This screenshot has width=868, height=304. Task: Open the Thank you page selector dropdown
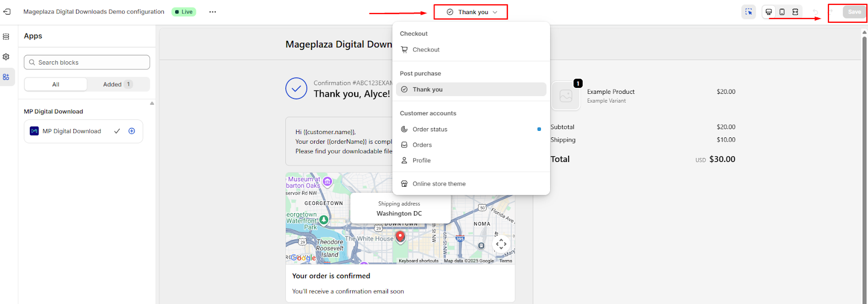pyautogui.click(x=471, y=12)
